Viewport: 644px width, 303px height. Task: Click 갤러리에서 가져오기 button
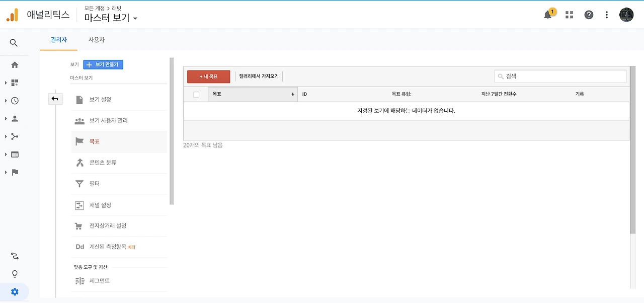(x=259, y=77)
